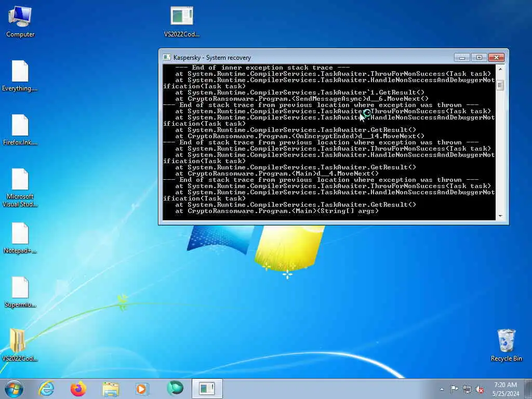Show hidden system tray icons
532x399 pixels.
442,390
